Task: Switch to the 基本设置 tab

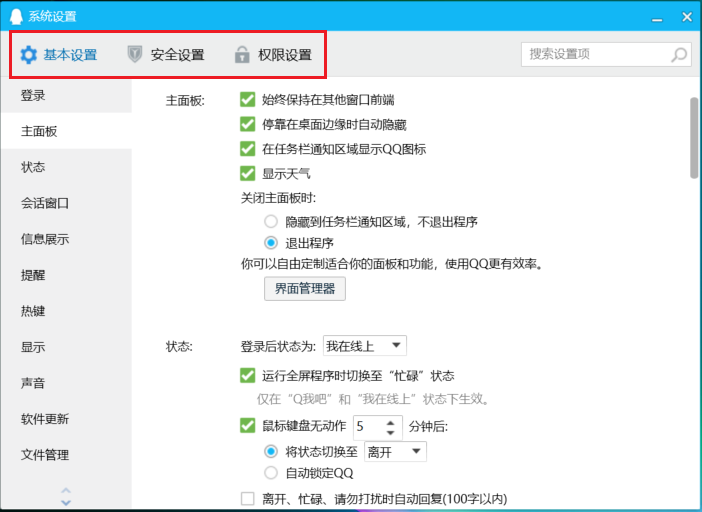Action: pyautogui.click(x=59, y=55)
